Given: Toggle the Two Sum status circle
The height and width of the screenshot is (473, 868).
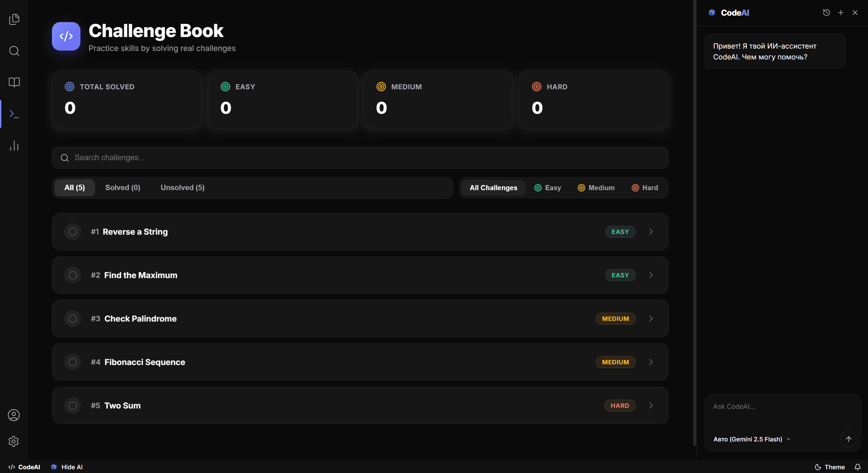Looking at the screenshot, I should pyautogui.click(x=73, y=406).
